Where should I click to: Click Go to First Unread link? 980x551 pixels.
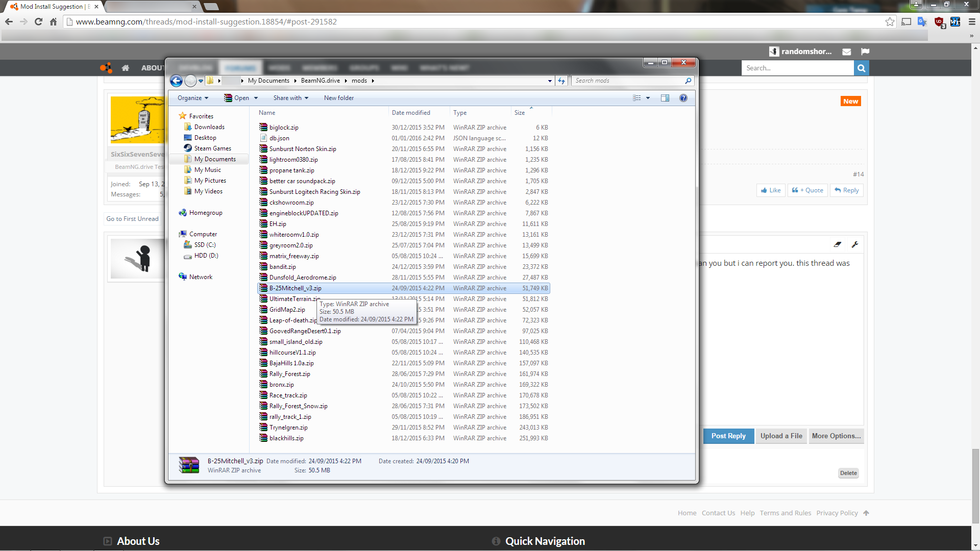[132, 219]
